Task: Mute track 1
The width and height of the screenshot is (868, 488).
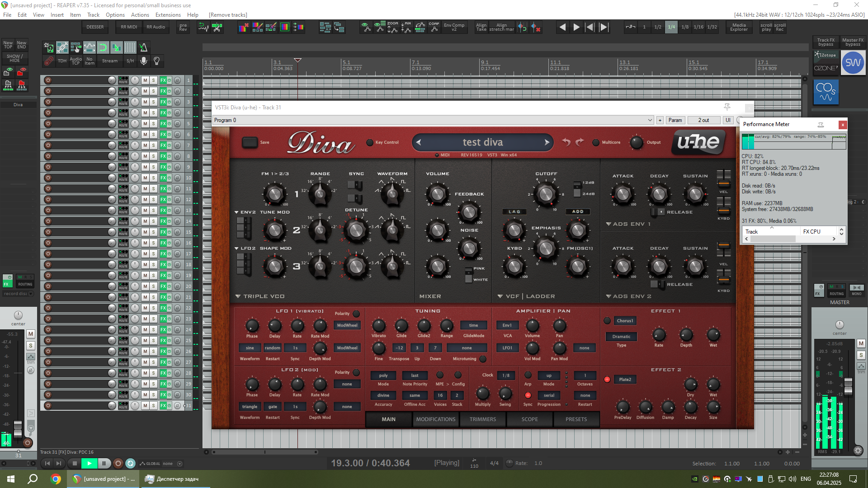Action: (145, 80)
